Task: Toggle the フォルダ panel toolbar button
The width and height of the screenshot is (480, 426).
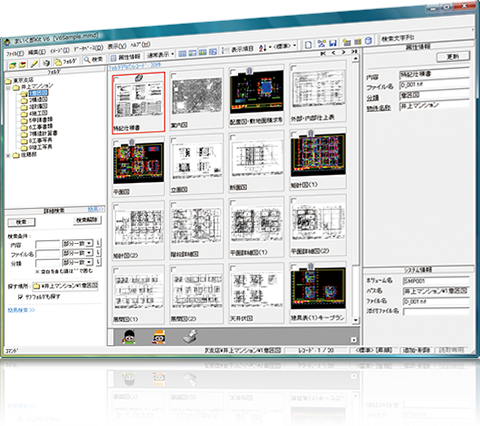Action: point(66,62)
